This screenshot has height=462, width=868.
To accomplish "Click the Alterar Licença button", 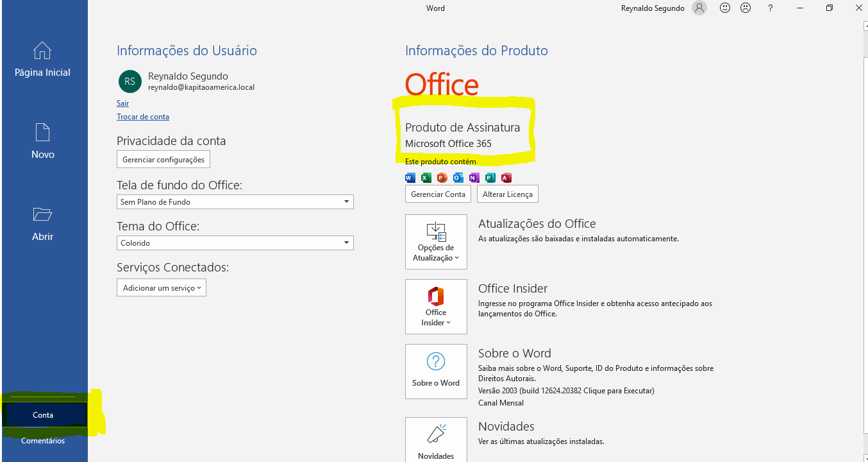I will (x=508, y=194).
